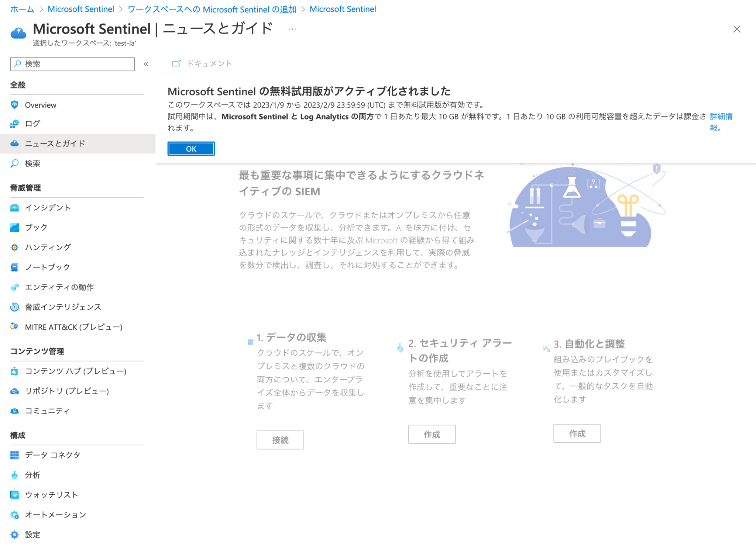Navigate to ホーム via the breadcrumb
Screen dimensions: 756x553
pos(21,9)
